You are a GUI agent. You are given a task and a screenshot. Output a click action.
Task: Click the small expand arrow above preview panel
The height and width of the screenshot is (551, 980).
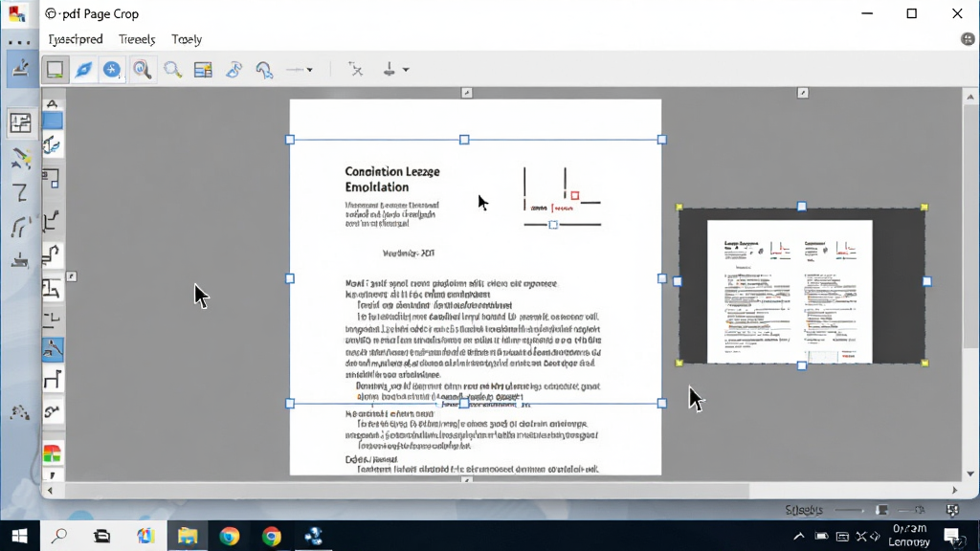[803, 93]
